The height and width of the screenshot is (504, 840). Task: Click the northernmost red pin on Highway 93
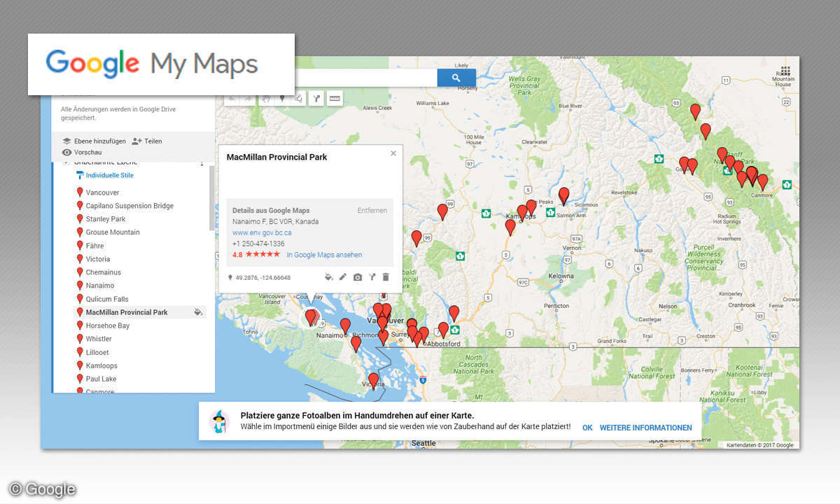coord(695,111)
